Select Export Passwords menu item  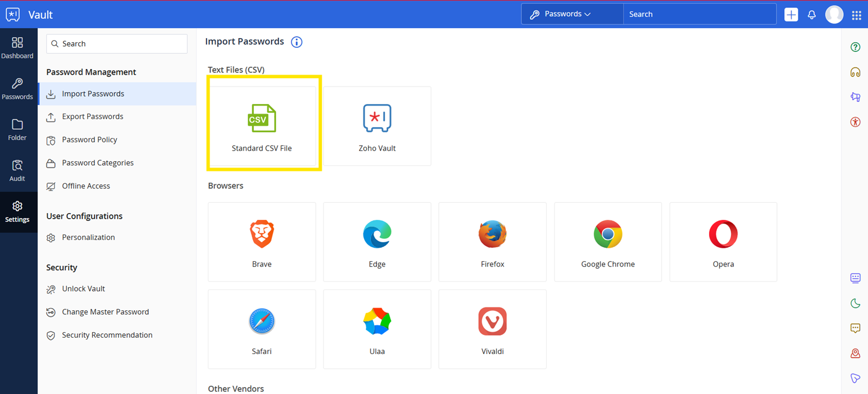pos(117,117)
